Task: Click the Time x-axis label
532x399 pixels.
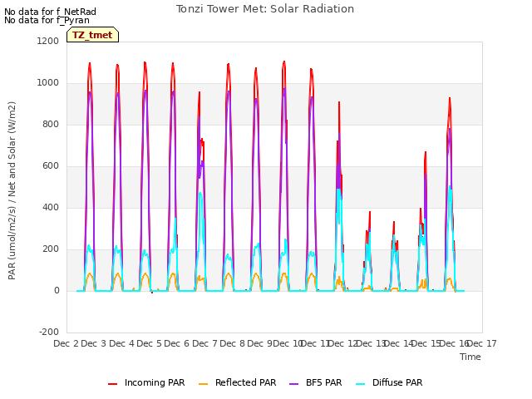Action: click(470, 357)
